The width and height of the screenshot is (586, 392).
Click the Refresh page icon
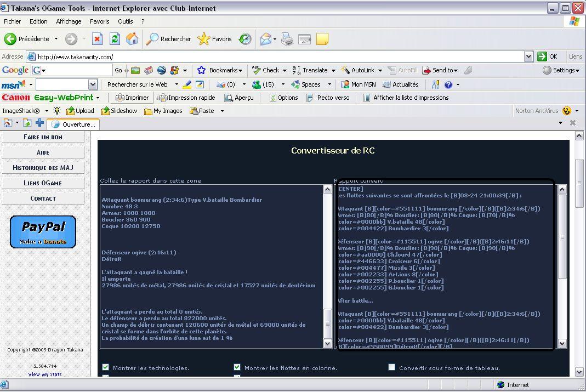[x=115, y=39]
